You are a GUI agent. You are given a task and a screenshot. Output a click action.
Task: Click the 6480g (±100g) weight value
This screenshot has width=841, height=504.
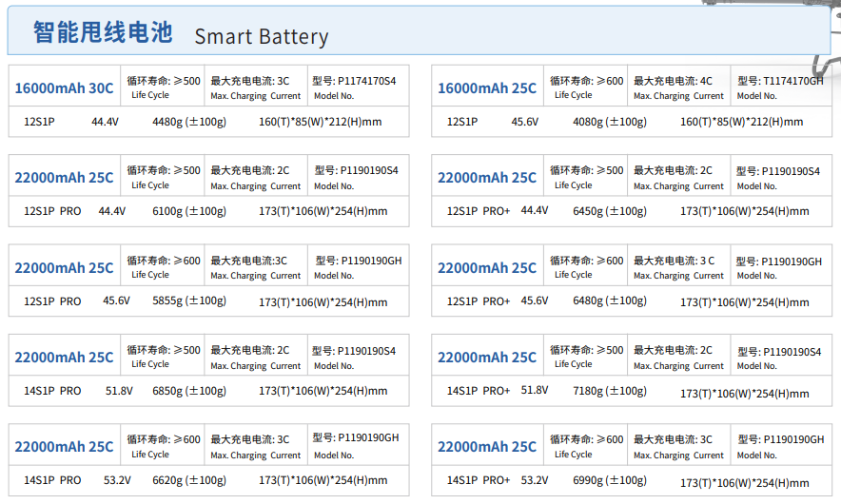610,300
